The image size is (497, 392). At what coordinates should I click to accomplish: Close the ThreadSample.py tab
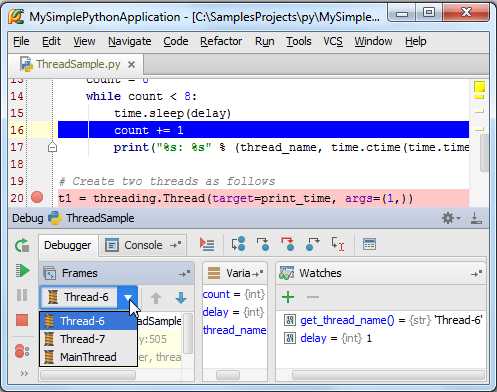pos(132,64)
